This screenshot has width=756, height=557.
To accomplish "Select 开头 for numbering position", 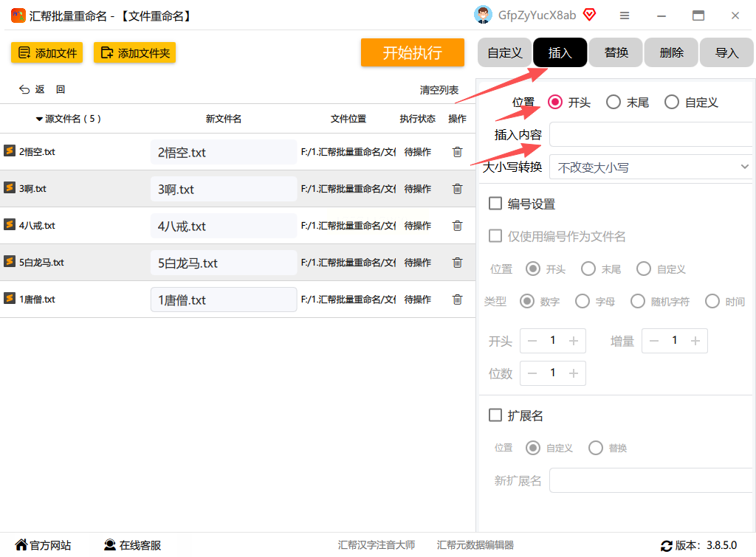I will [x=533, y=269].
